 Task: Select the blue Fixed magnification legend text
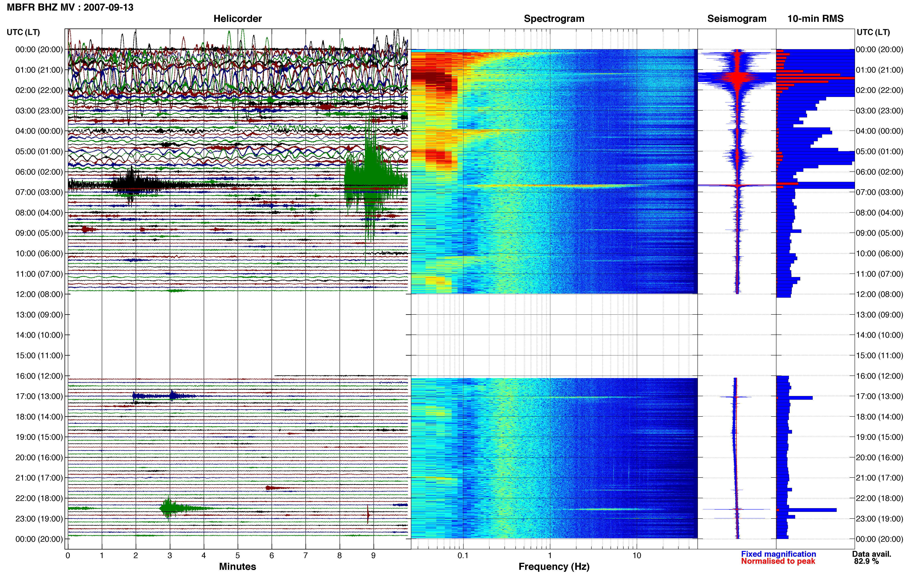click(x=778, y=554)
